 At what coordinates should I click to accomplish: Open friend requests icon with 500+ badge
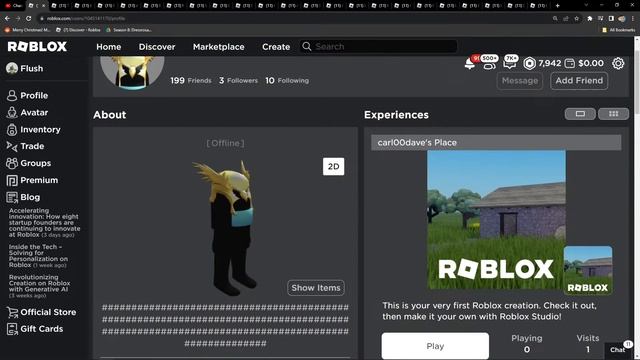click(489, 62)
